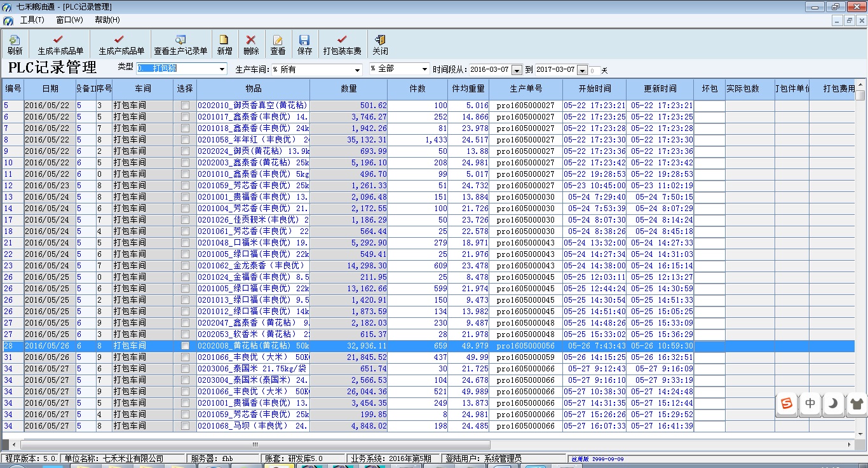Select the cell 0201001_贵福香 with quantity 2,096.48
The height and width of the screenshot is (468, 868).
click(x=254, y=197)
